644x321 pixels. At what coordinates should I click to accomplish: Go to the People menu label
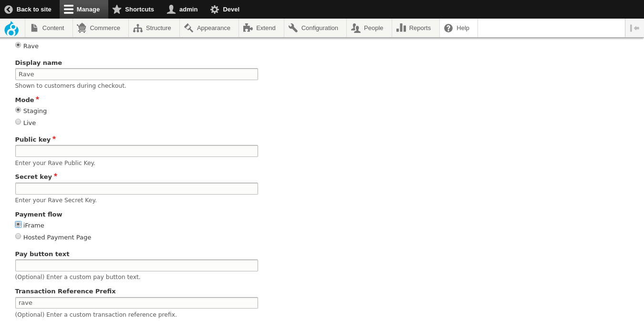[374, 28]
